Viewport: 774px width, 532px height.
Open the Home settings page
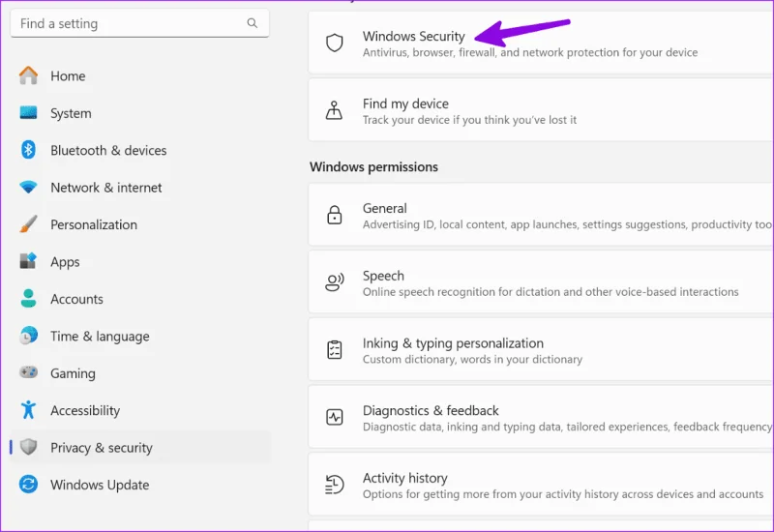tap(68, 76)
